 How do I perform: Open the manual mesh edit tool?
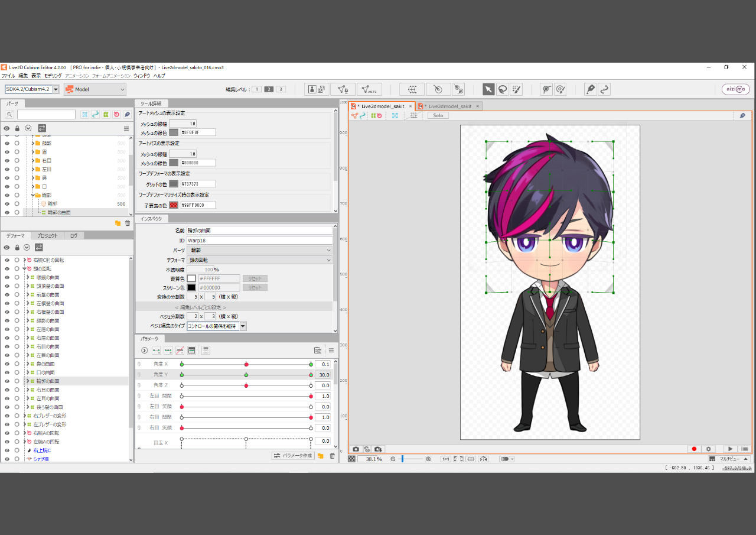click(342, 89)
